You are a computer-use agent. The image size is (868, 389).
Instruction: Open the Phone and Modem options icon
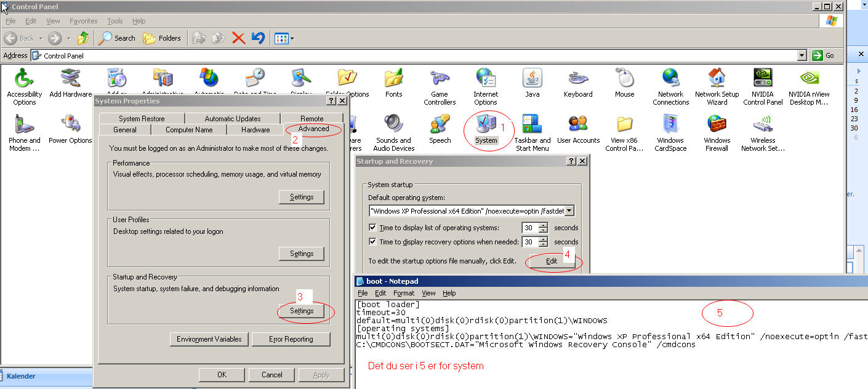[25, 133]
